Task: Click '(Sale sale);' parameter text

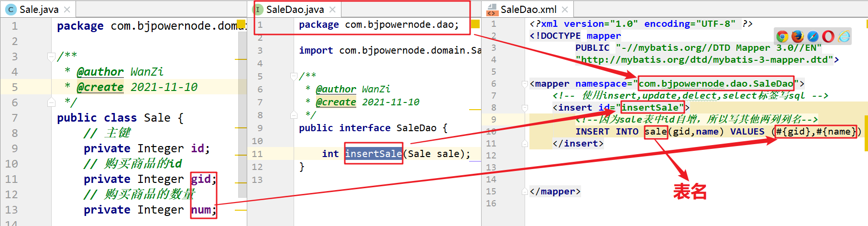Action: click(437, 154)
